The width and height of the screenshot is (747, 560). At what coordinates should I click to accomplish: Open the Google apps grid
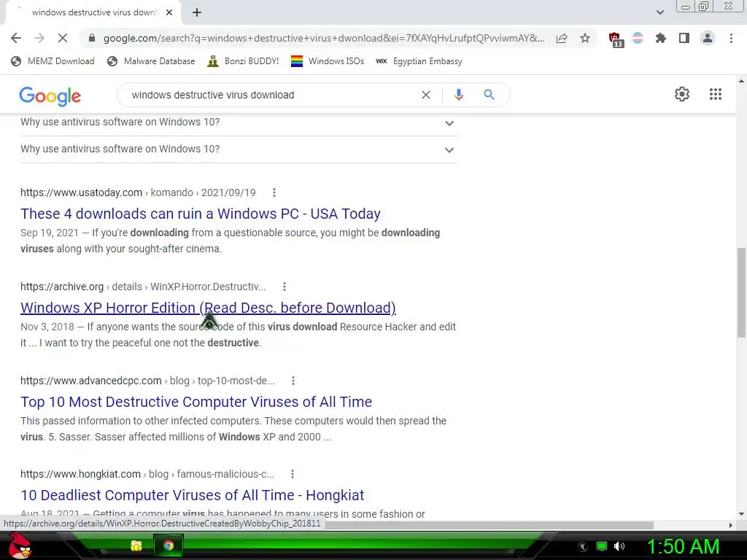(x=715, y=94)
